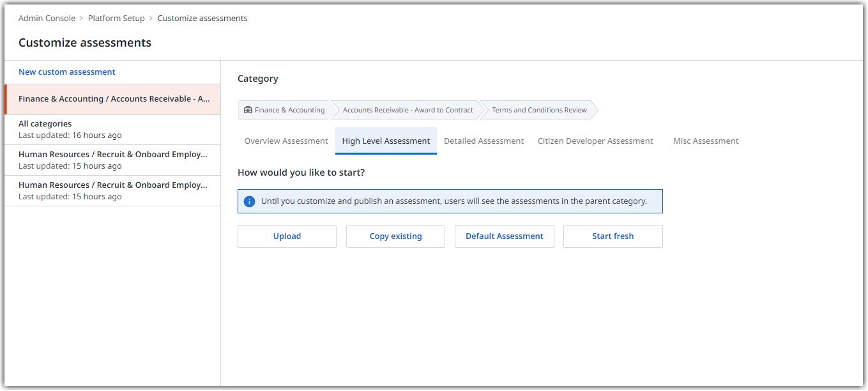Open the Misc Assessment tab
Screen dimensions: 868x391
pos(706,141)
